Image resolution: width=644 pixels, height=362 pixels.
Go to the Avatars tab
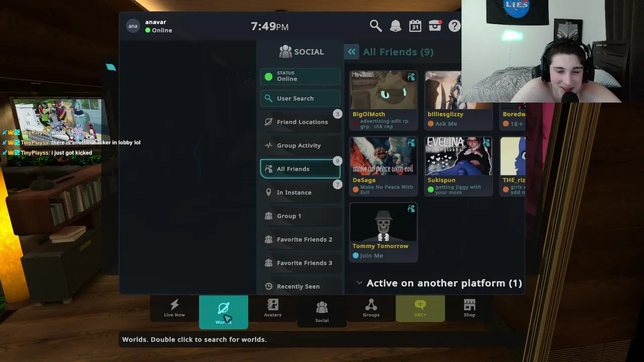point(273,308)
